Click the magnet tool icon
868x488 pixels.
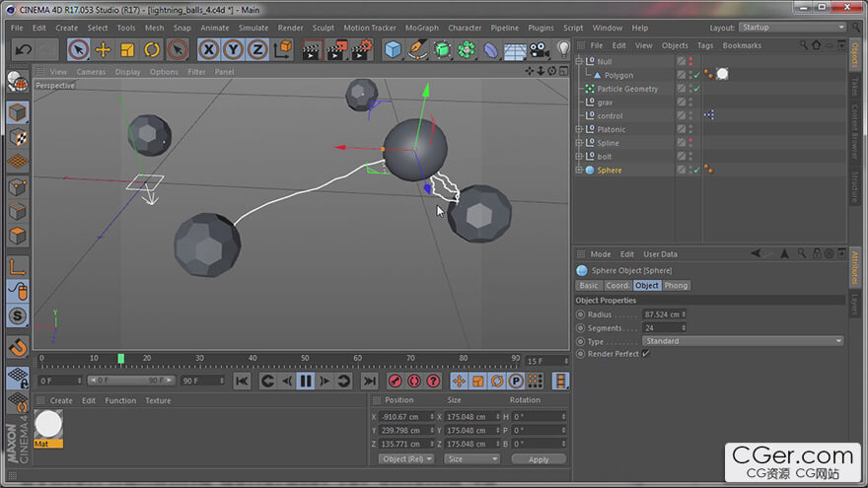(x=18, y=347)
